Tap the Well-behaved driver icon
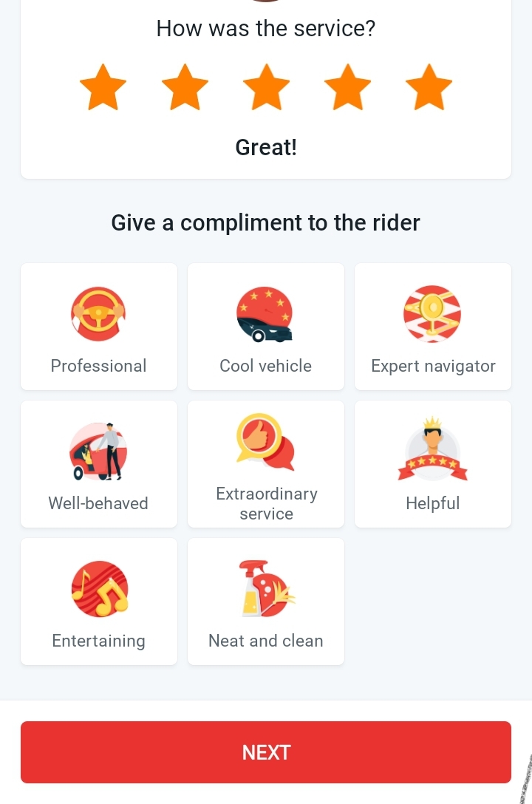The width and height of the screenshot is (532, 804). point(98,452)
